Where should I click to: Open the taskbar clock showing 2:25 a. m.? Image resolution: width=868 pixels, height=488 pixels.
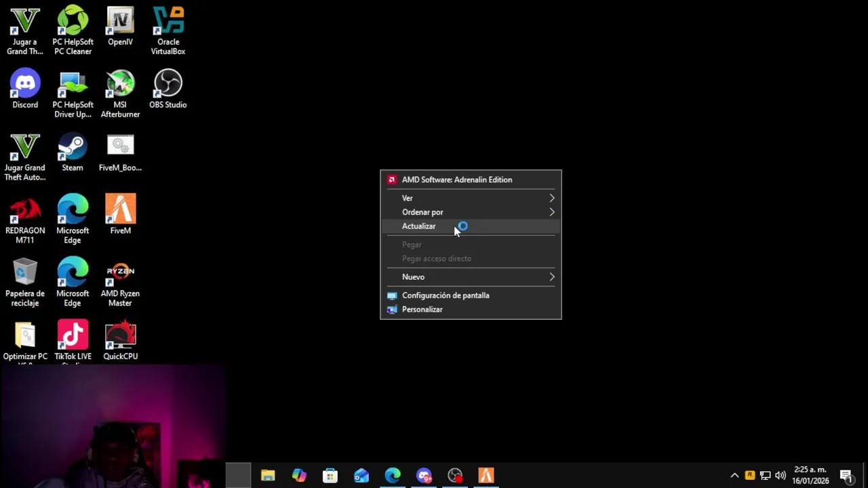(811, 475)
